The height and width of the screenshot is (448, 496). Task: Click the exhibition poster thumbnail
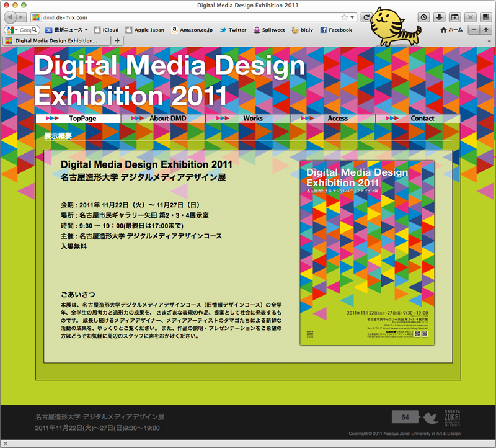click(x=367, y=253)
